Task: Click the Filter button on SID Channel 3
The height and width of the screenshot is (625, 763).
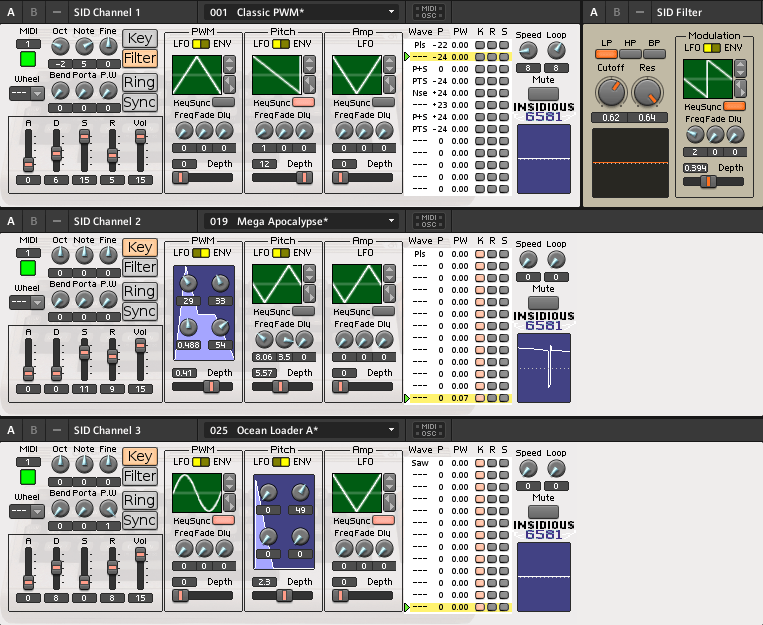Action: pyautogui.click(x=140, y=477)
